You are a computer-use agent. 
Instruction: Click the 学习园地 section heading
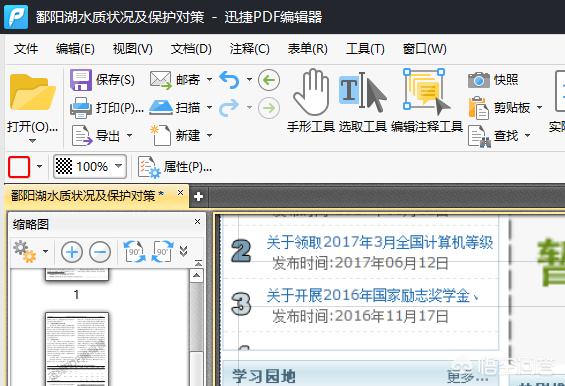point(264,376)
